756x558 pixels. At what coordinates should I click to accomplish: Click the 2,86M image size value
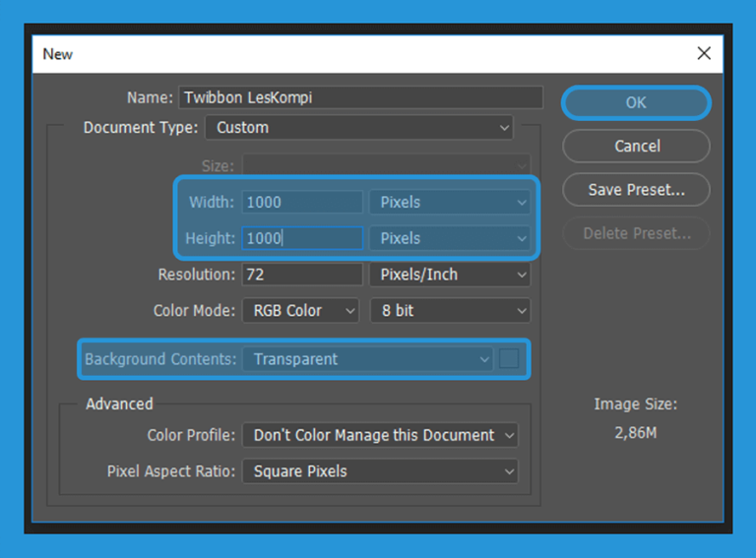636,433
